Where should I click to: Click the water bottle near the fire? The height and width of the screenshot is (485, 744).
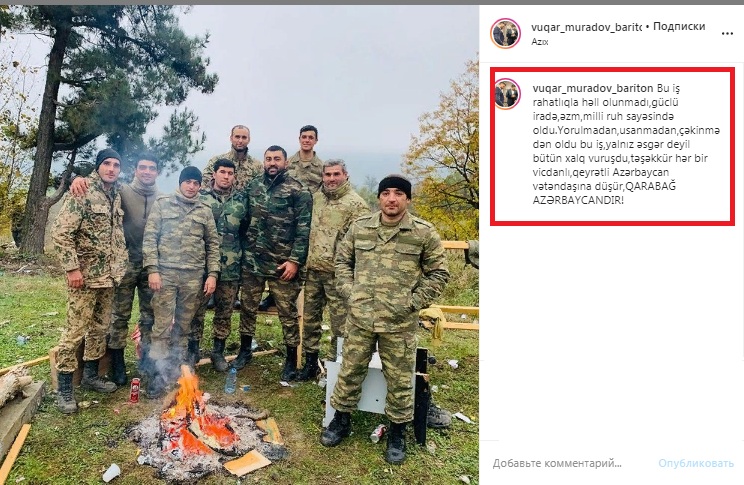[231, 381]
